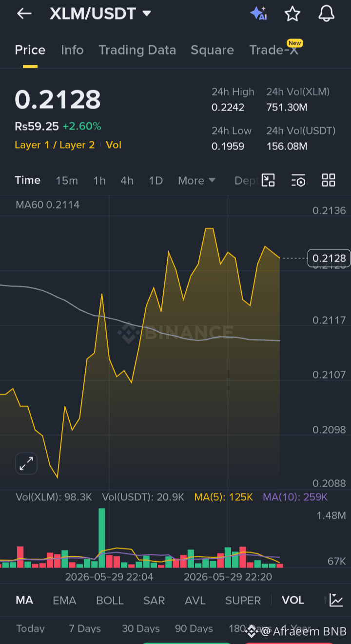Toggle the BOLL indicator
This screenshot has width=351, height=644.
110,601
